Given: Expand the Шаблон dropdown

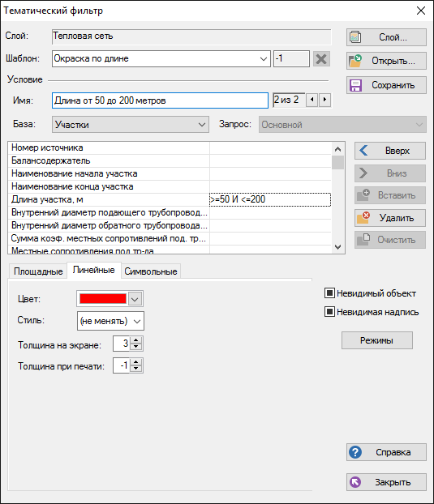Looking at the screenshot, I should pyautogui.click(x=264, y=59).
